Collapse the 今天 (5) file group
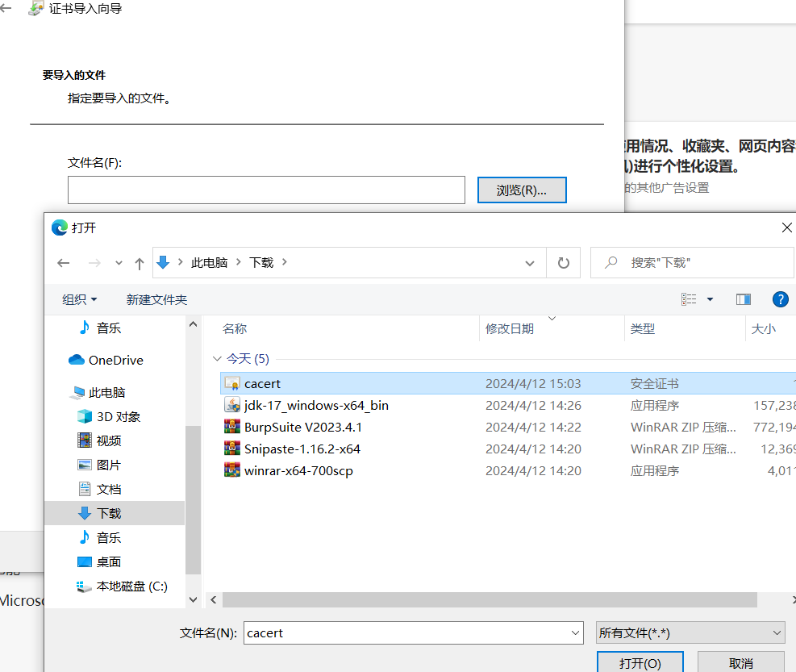Screen dimensions: 796x672 [216, 358]
